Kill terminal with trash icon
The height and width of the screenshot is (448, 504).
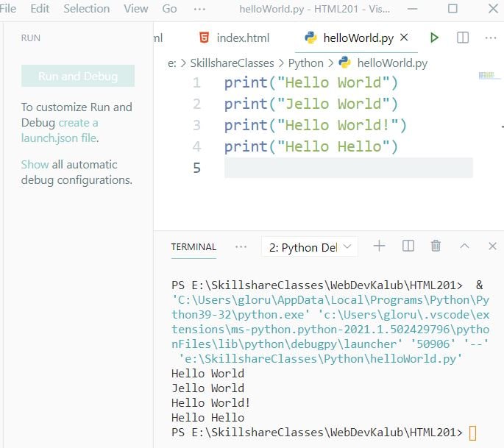coord(436,246)
